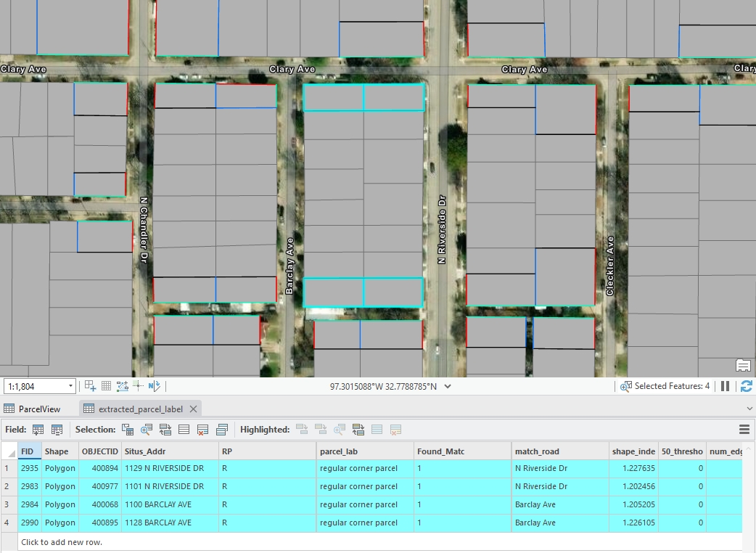Open the attribute table hamburger menu
The height and width of the screenshot is (553, 756).
click(x=744, y=430)
